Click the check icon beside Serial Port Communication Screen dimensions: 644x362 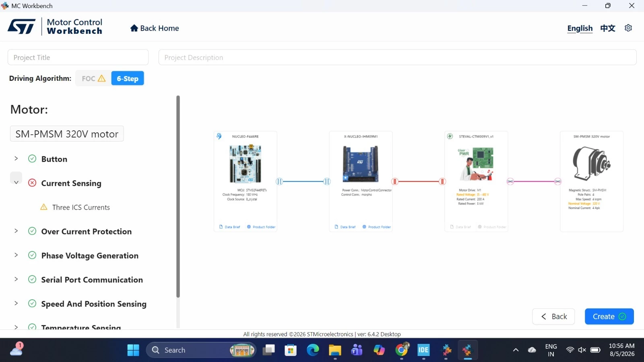pos(32,280)
